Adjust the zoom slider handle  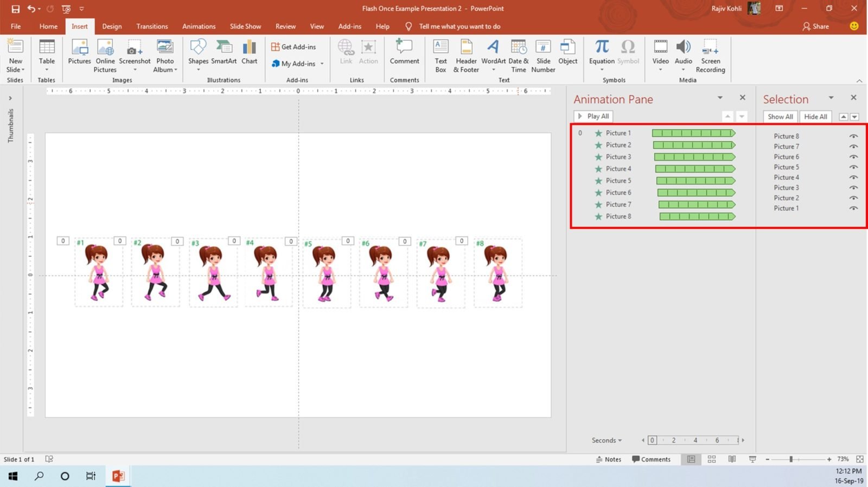click(791, 459)
